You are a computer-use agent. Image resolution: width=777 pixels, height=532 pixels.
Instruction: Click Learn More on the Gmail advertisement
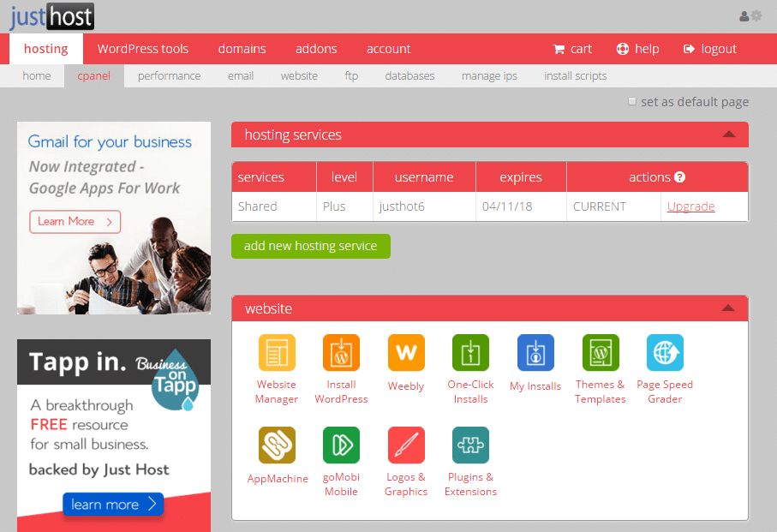point(75,221)
